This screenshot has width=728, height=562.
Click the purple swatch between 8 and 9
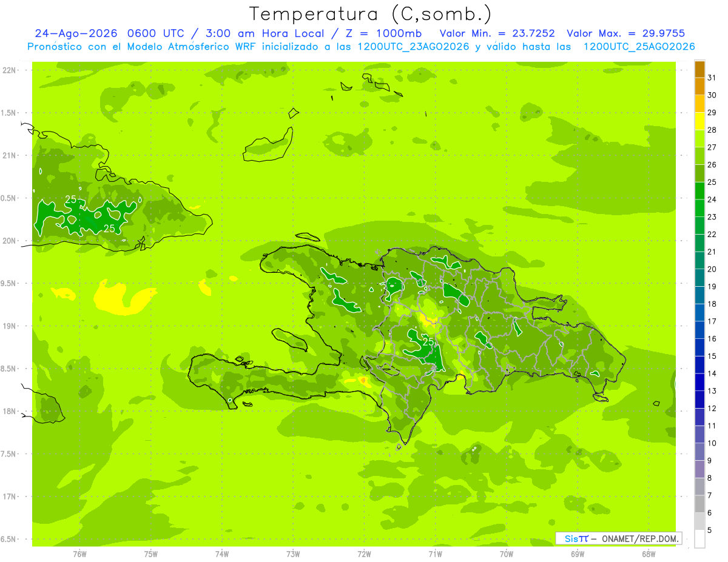coord(699,469)
